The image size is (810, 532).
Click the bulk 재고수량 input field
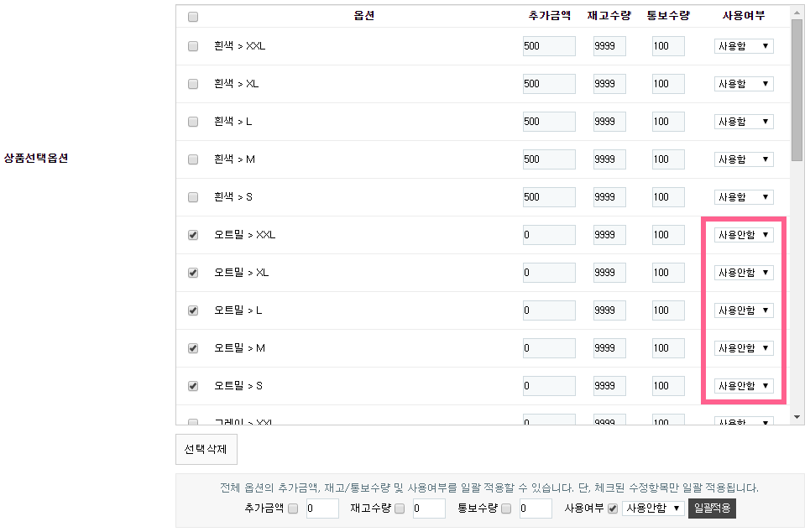tap(429, 509)
